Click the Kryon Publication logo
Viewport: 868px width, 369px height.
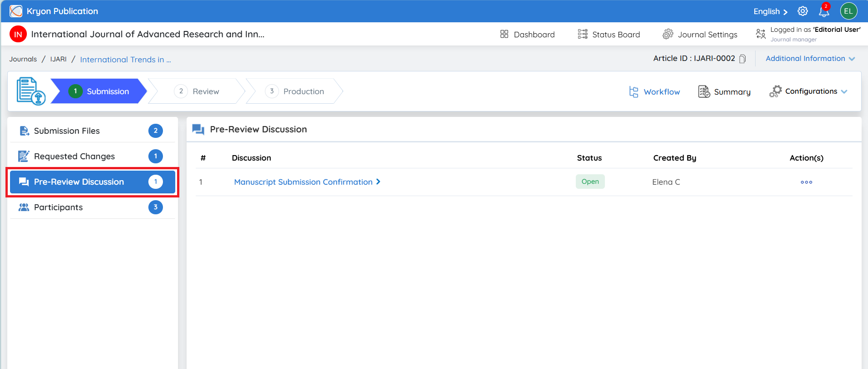click(x=16, y=11)
